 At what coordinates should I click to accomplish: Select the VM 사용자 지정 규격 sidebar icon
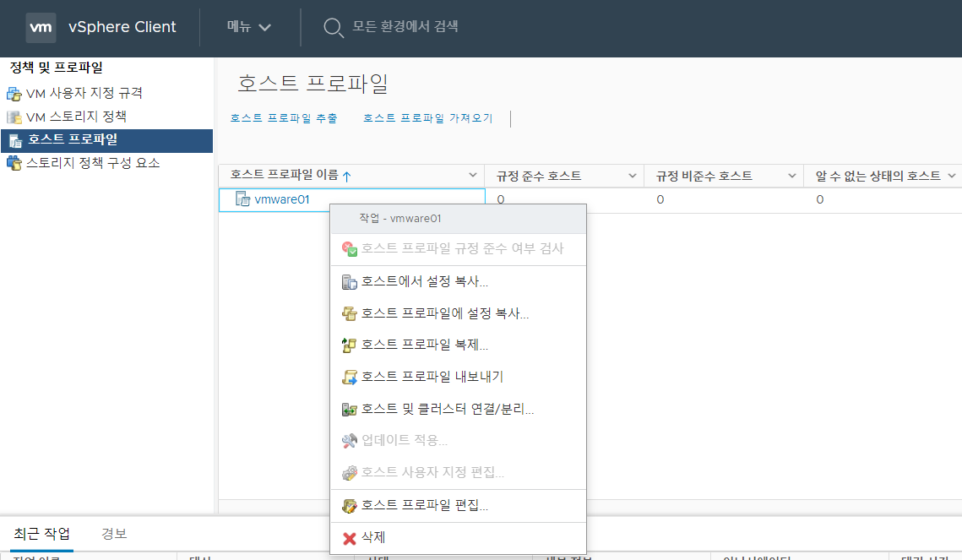(14, 95)
